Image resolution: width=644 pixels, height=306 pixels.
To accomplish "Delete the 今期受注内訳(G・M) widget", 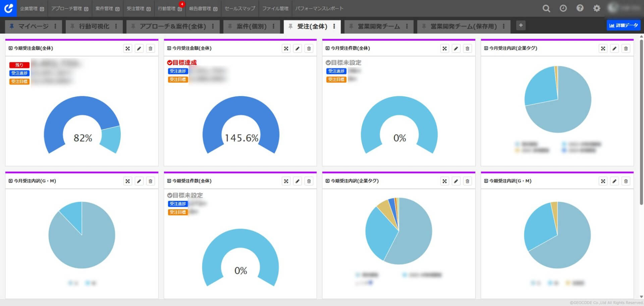I will tap(626, 181).
